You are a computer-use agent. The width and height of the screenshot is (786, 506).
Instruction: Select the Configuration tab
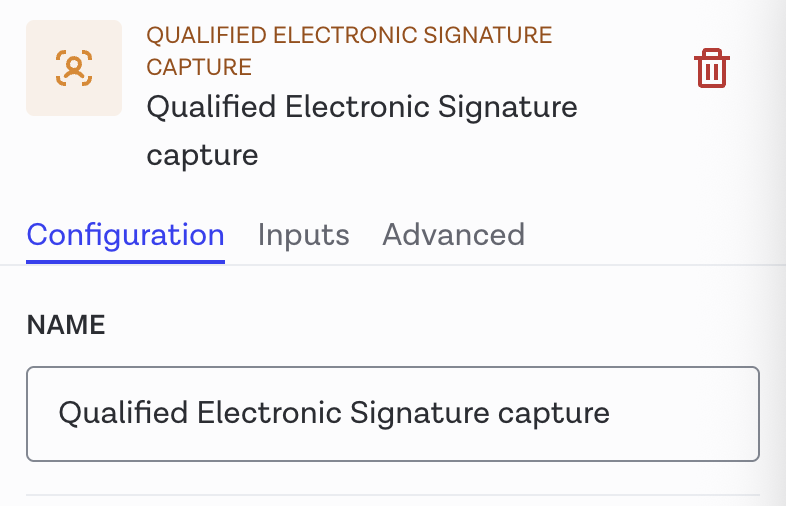point(125,235)
